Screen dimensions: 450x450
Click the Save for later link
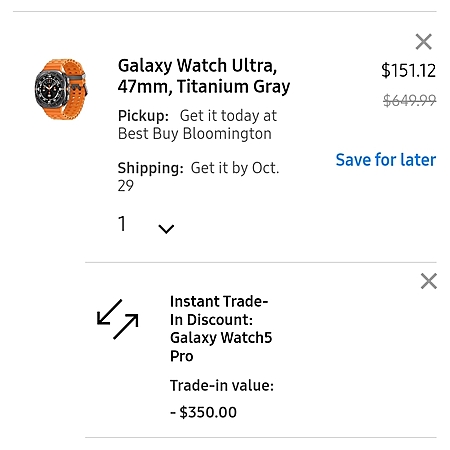point(386,160)
